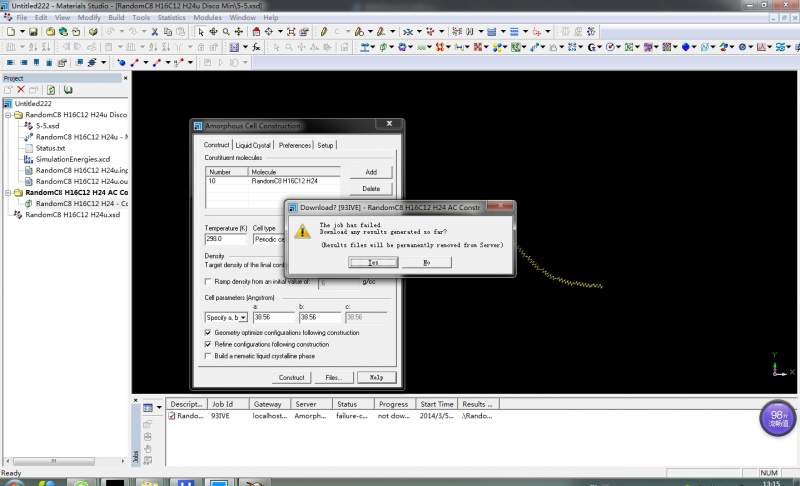This screenshot has height=486, width=800.
Task: Close the Amorphous Cell Construction dialog
Action: (389, 124)
